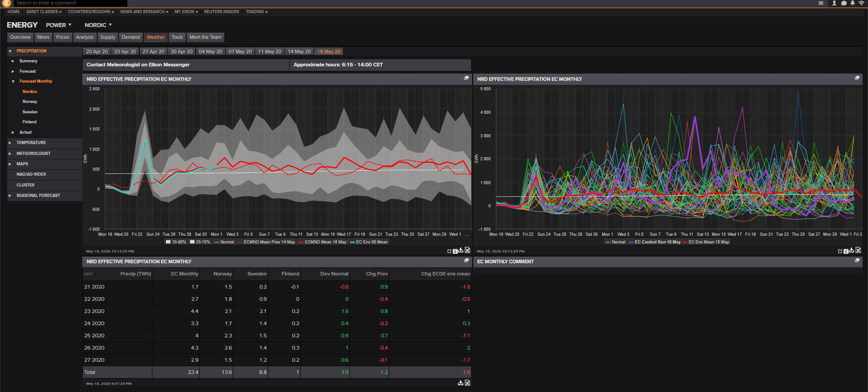
Task: Export the precipitation table to Excel
Action: 467,383
